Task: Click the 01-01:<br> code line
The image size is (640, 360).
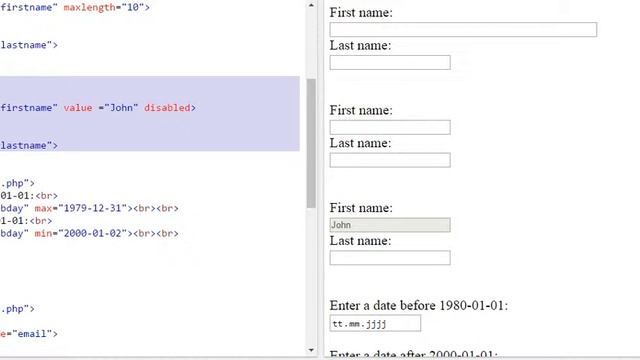Action: tap(29, 196)
